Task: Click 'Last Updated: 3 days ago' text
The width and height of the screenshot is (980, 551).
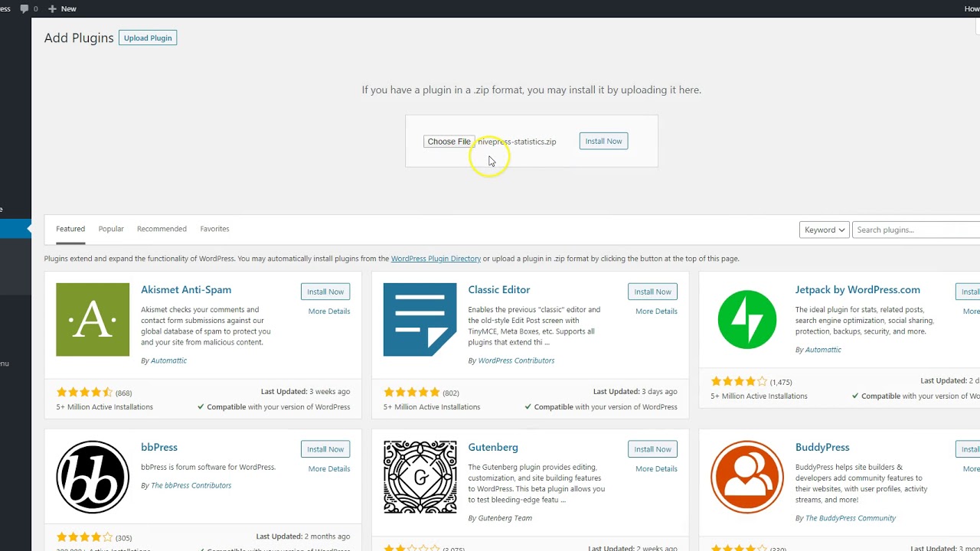Action: click(x=635, y=392)
